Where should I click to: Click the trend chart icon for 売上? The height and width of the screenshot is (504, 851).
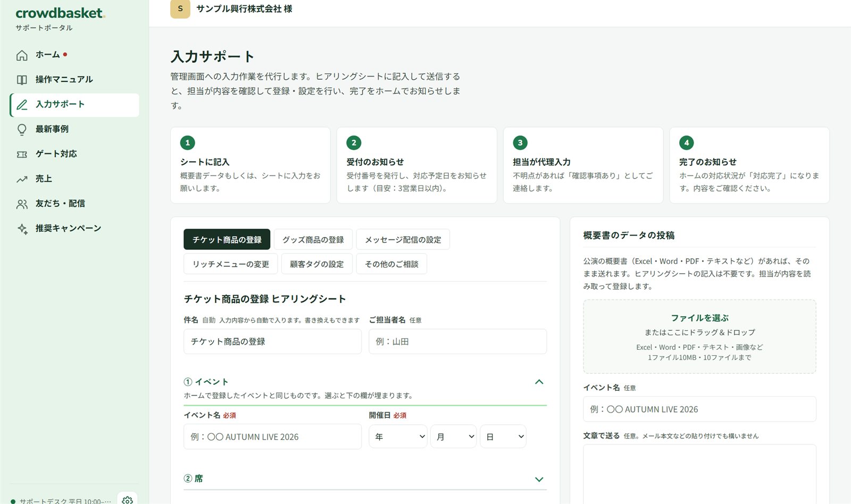22,179
